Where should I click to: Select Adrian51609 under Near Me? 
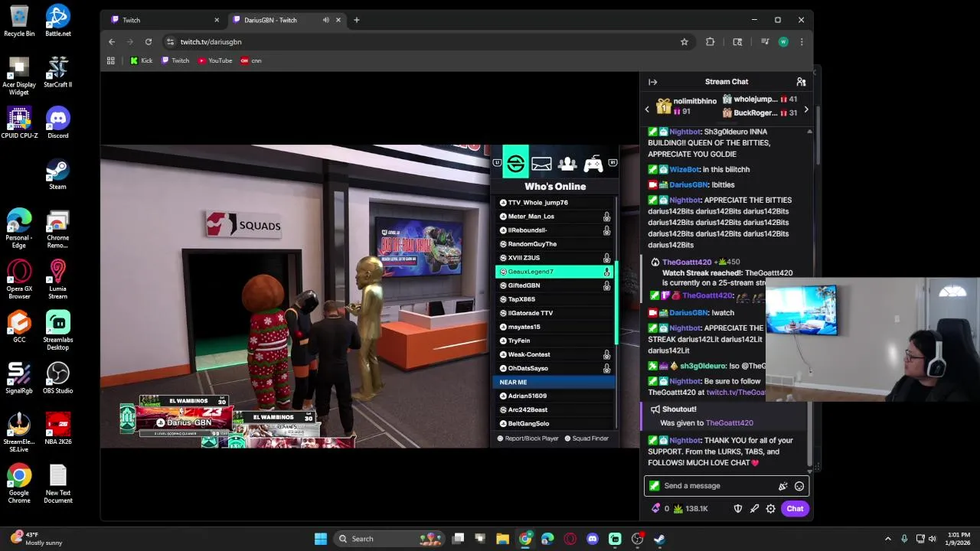(555, 396)
